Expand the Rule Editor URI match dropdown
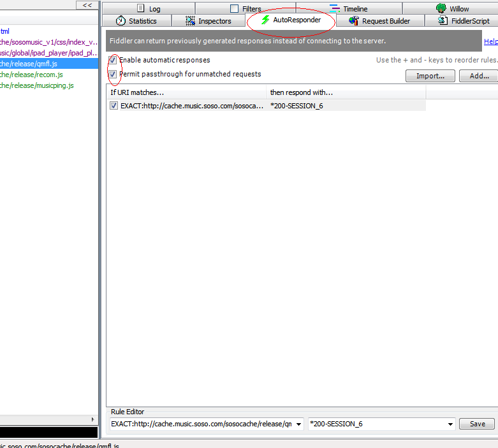 click(298, 424)
